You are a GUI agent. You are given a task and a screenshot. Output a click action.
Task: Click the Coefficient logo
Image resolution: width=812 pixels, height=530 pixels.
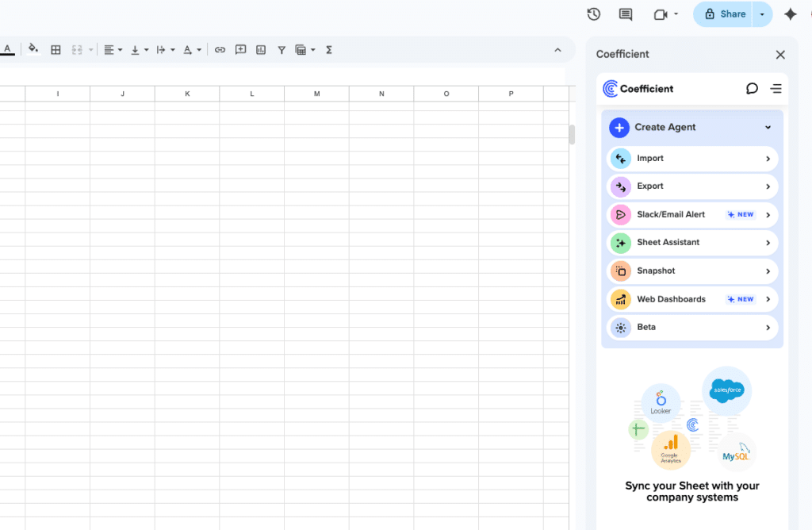pos(638,89)
